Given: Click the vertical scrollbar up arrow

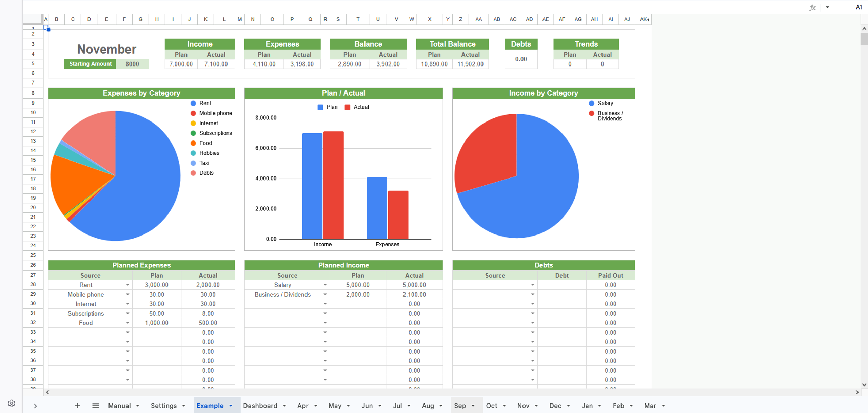Looking at the screenshot, I should (864, 29).
